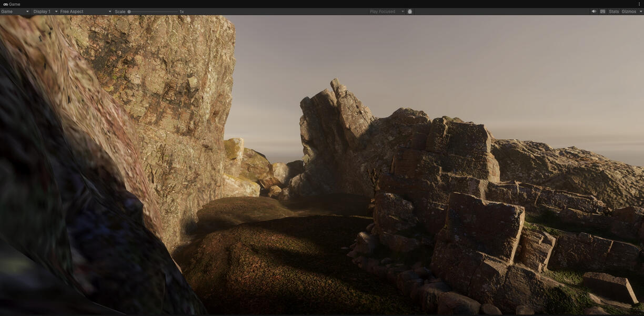
Task: Click the Scale slider handle icon
Action: coord(129,11)
